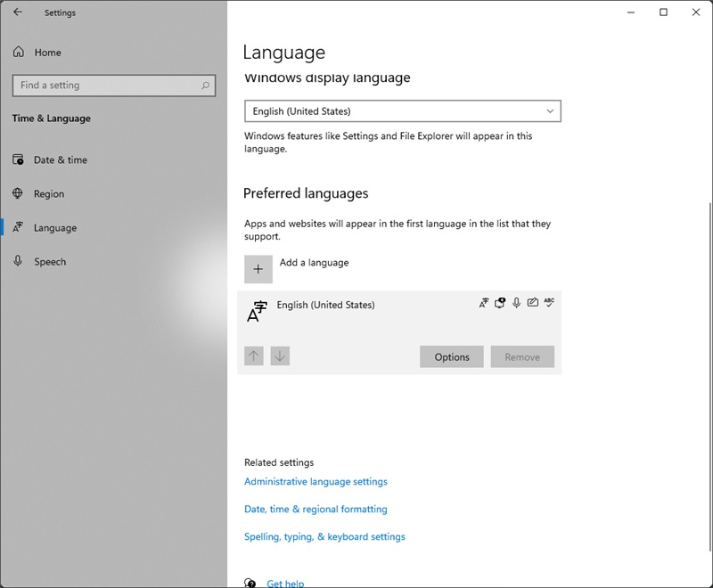Go to Settings Home

[47, 53]
